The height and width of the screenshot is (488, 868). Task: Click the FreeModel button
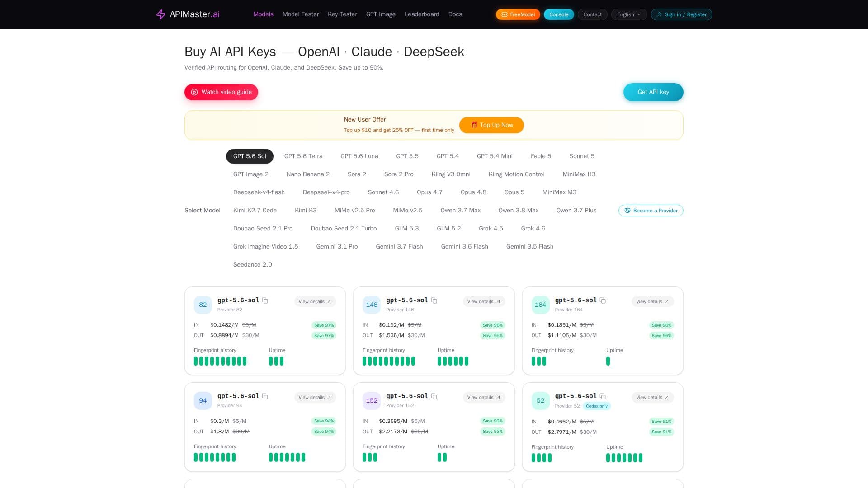[518, 14]
